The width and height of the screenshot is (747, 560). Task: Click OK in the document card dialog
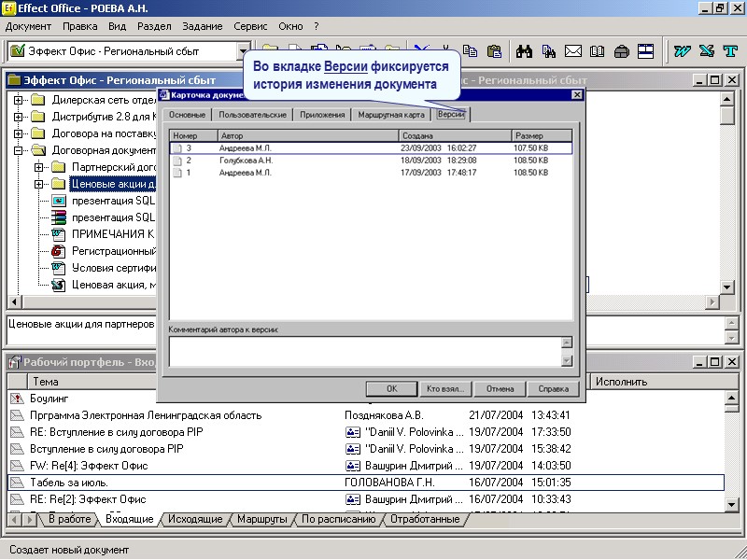click(x=391, y=388)
